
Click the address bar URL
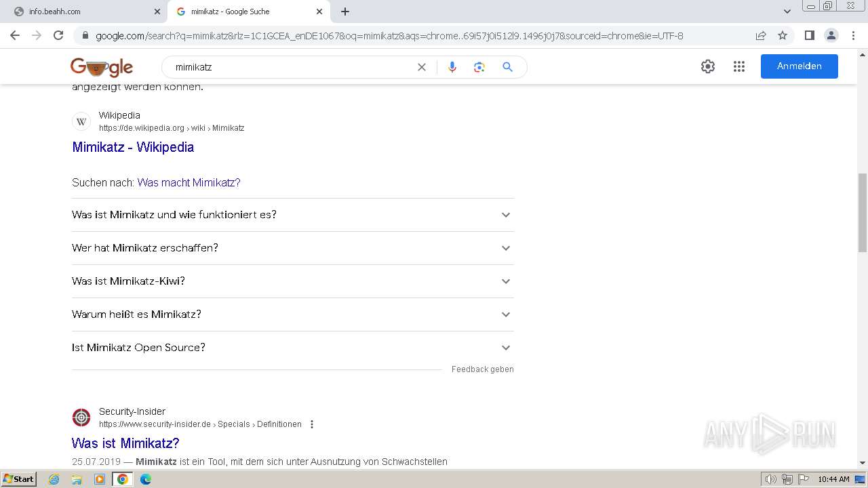389,36
